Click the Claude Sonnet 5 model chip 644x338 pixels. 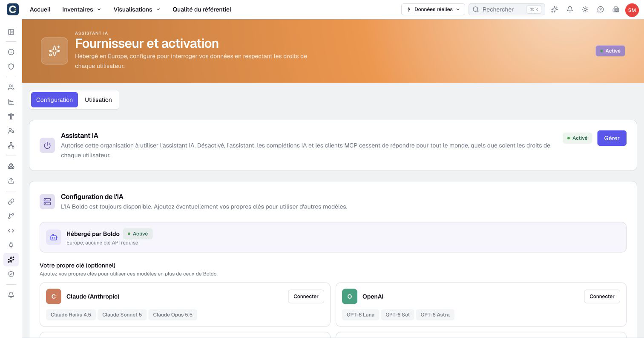coord(122,315)
